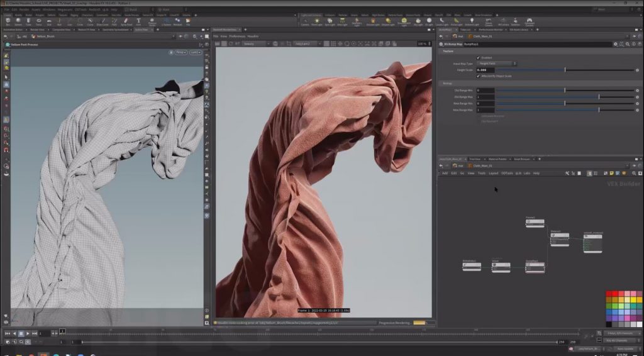Toggle network list mode view button
Screen dimensions: 644x356
(x=596, y=173)
